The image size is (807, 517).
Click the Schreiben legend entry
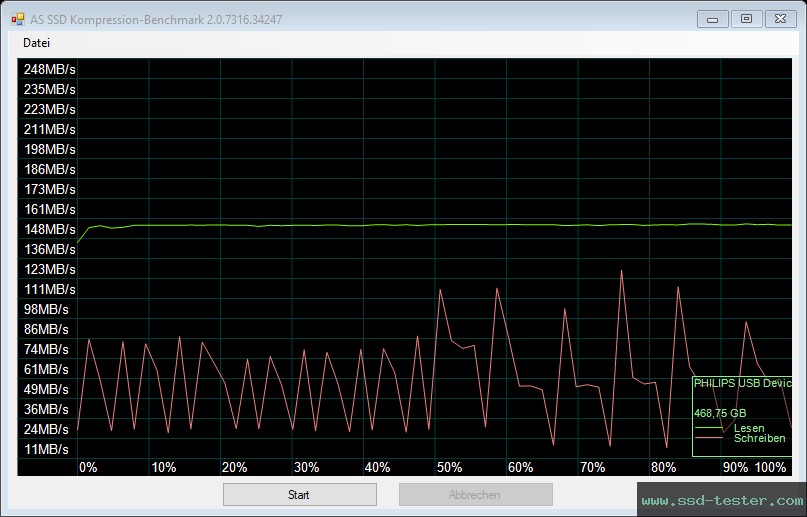tap(760, 438)
